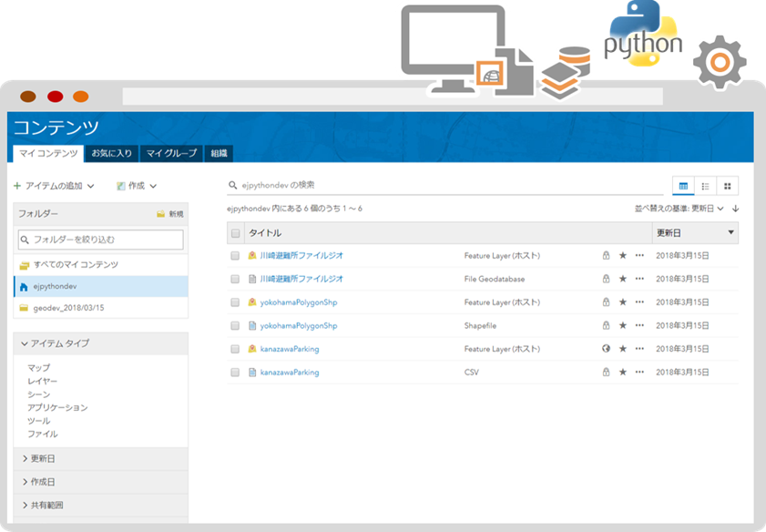This screenshot has height=532, width=766.
Task: Click lock share icon for 川崎避難所ファイルジオ Feature Layer
Action: pos(606,255)
